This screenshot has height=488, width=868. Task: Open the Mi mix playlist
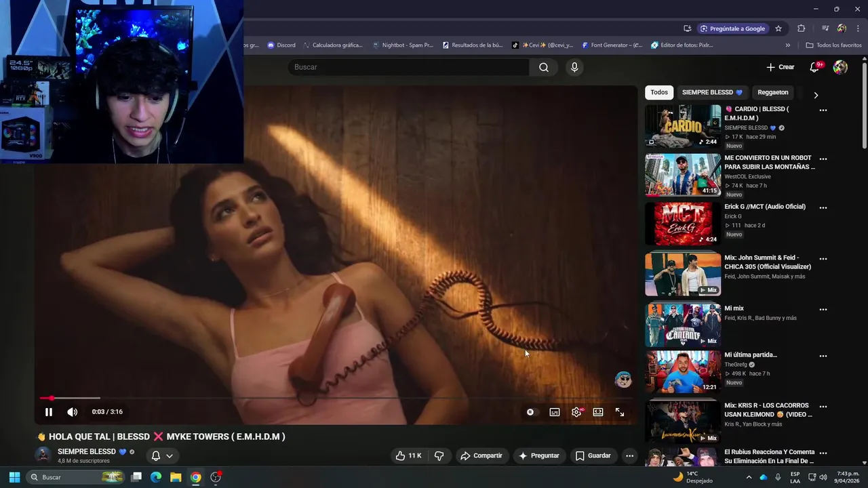683,325
